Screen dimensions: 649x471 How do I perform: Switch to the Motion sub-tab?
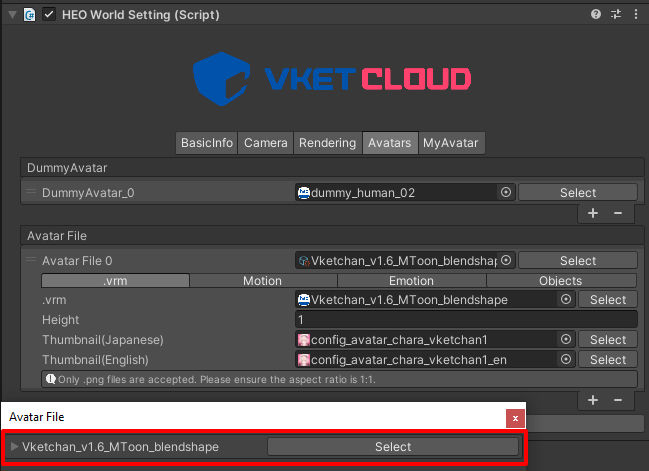point(263,281)
